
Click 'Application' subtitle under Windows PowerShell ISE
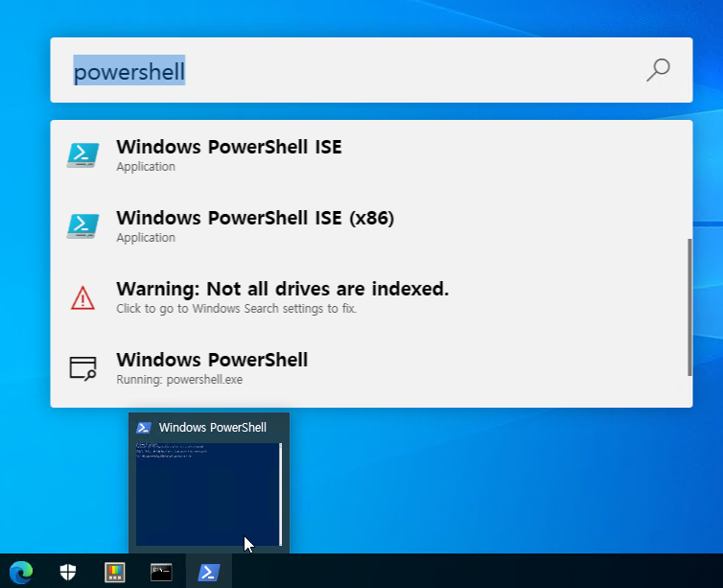146,167
